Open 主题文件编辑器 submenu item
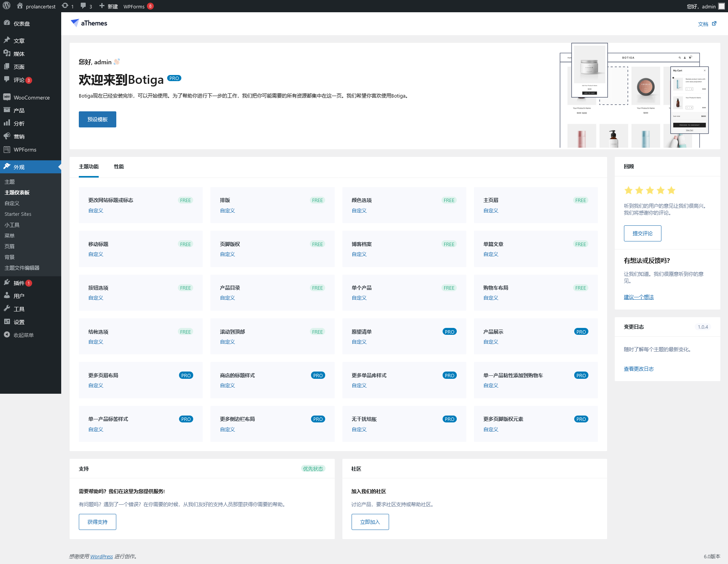This screenshot has width=728, height=564. coord(22,268)
